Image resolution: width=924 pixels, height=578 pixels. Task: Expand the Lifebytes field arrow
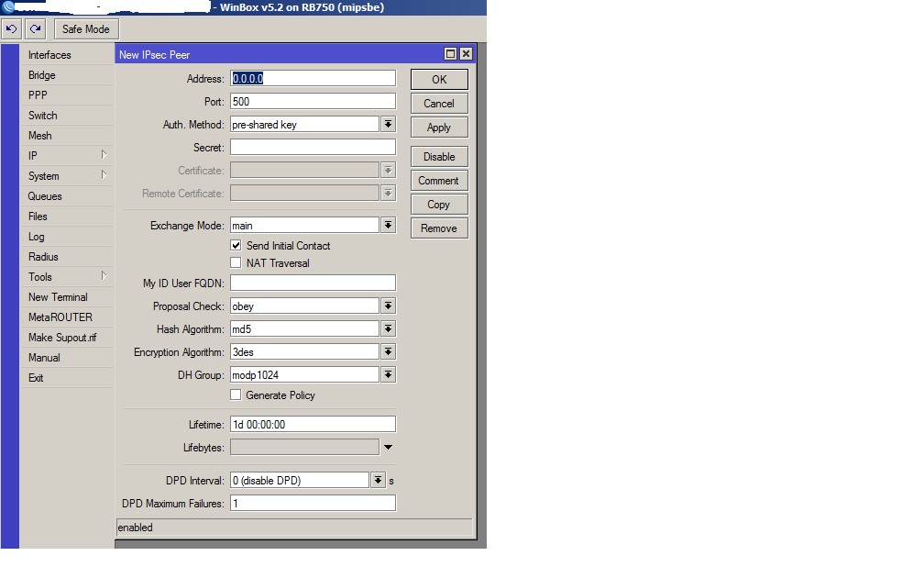[x=388, y=448]
